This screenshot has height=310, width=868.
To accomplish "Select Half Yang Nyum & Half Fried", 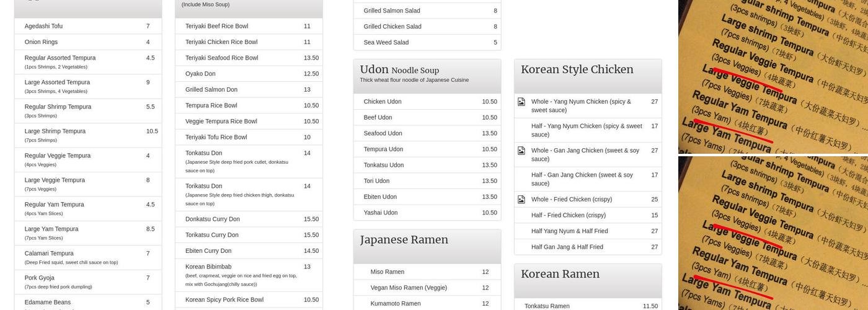I will point(588,231).
